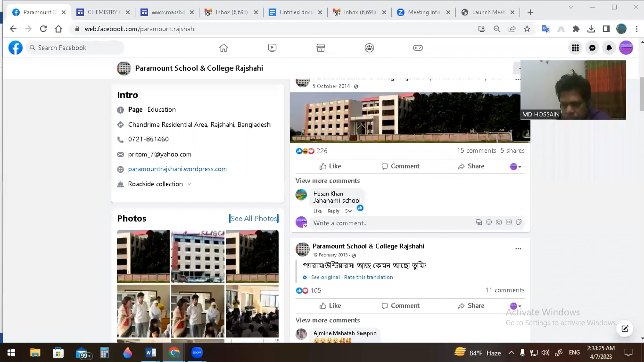Open Facebook Groups icon

coord(369,48)
